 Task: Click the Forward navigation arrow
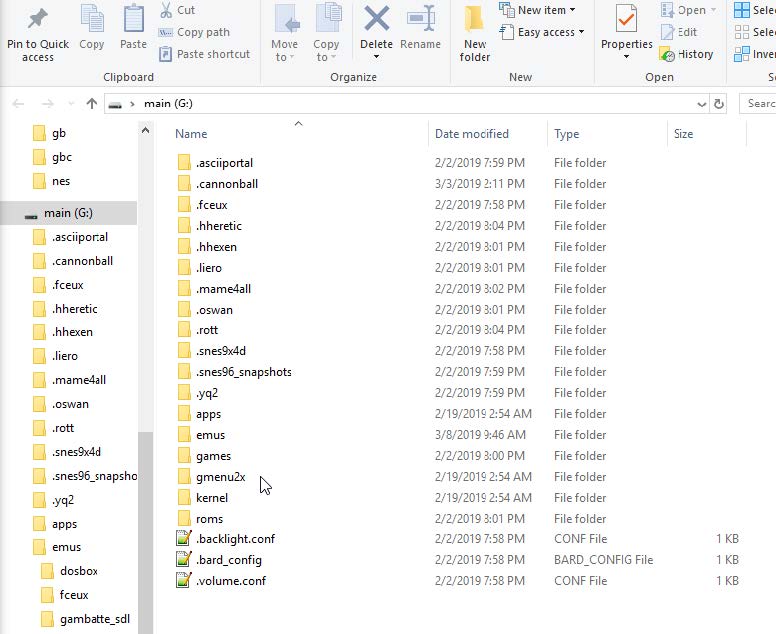coord(48,103)
